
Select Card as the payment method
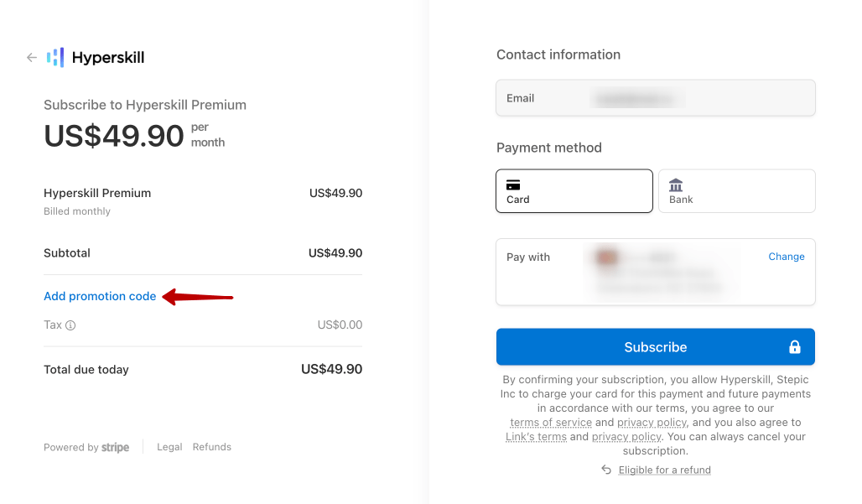point(574,190)
